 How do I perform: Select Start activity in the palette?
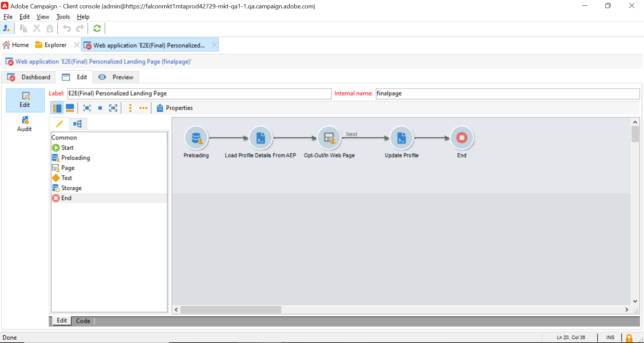[x=109, y=148]
